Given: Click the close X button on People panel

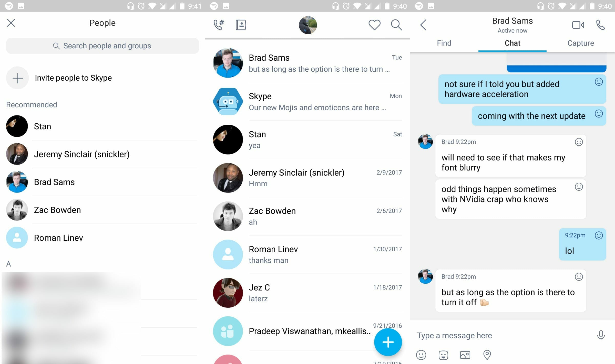Looking at the screenshot, I should (12, 23).
